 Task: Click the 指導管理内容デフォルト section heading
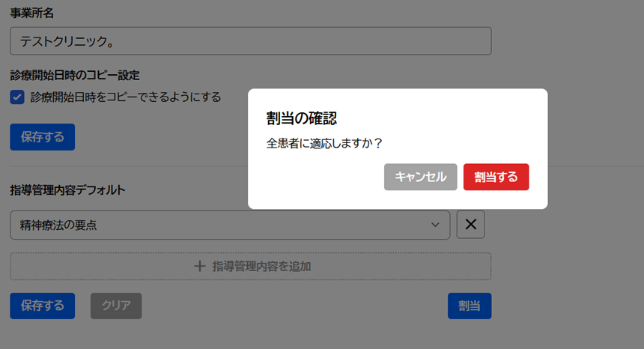coord(67,190)
